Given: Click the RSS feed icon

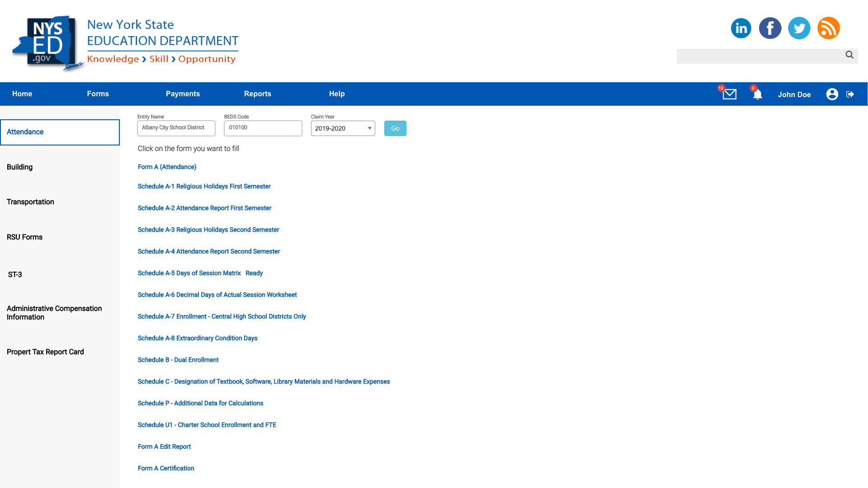Looking at the screenshot, I should click(x=828, y=28).
